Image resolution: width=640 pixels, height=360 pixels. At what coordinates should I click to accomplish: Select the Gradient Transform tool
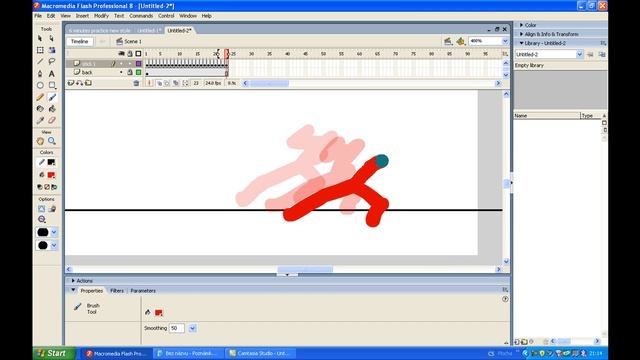click(x=52, y=50)
